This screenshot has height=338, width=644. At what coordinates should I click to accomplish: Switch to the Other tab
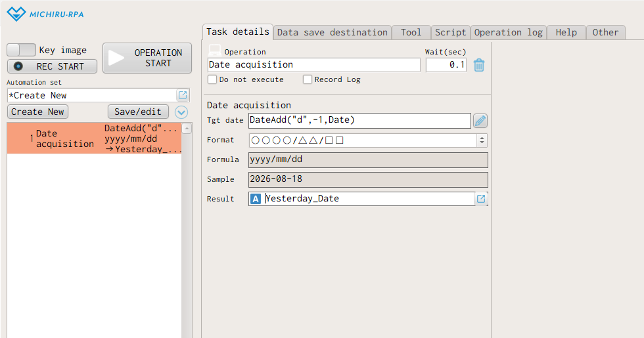pos(606,32)
